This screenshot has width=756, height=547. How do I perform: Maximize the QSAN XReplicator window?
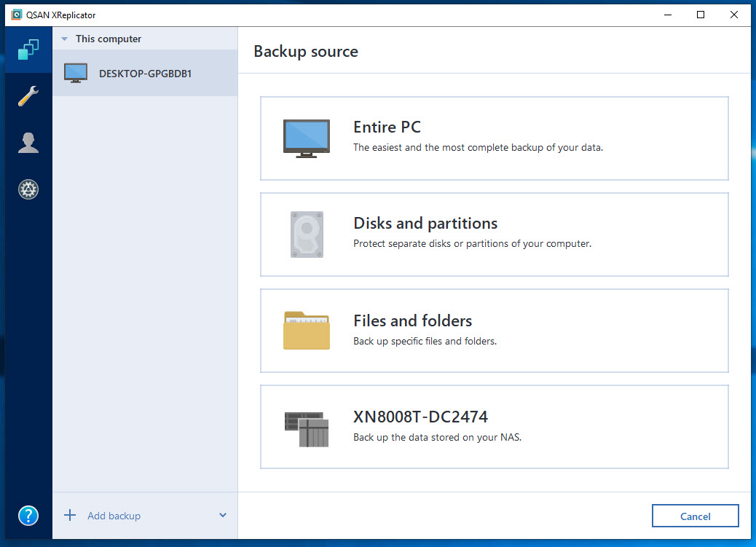(x=701, y=15)
